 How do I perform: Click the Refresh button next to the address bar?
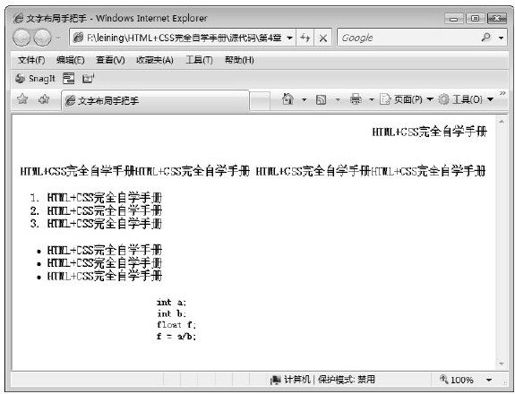tap(305, 38)
